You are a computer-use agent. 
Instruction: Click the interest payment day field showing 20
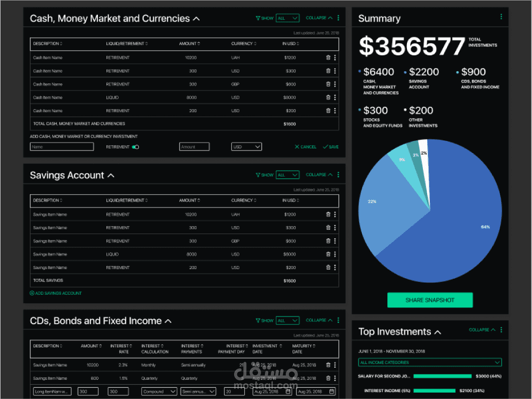234,392
